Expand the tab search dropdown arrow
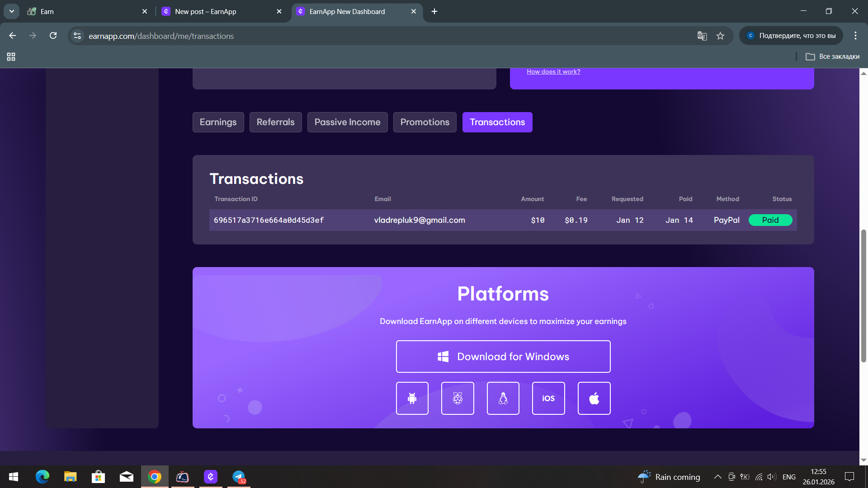 point(11,11)
